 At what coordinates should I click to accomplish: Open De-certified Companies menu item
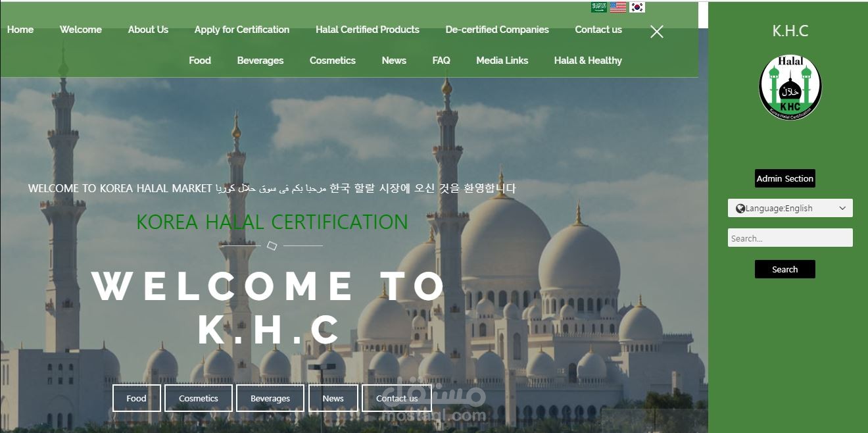(497, 30)
